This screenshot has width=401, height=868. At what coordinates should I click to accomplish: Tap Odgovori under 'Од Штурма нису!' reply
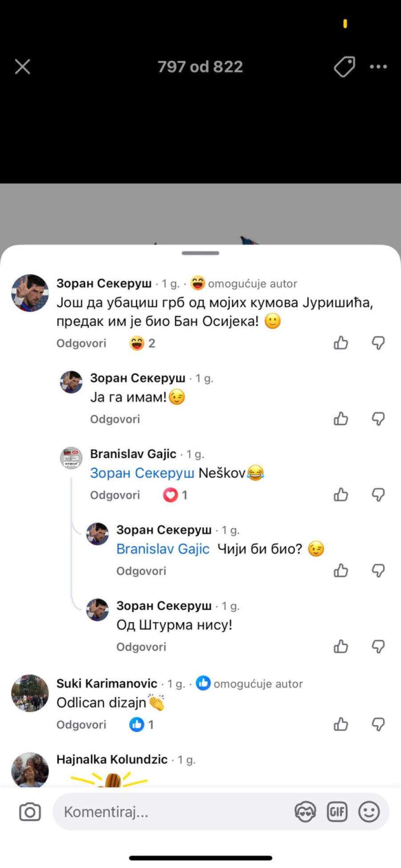141,646
